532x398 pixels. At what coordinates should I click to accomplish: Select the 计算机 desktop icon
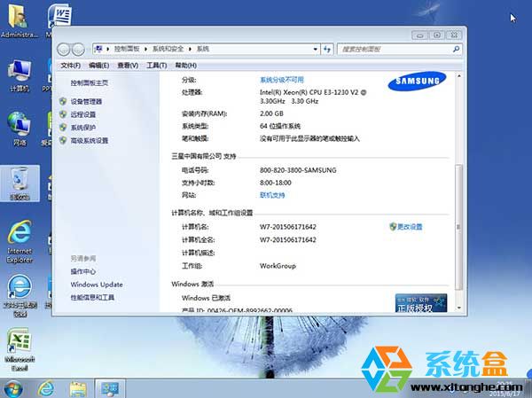20,76
